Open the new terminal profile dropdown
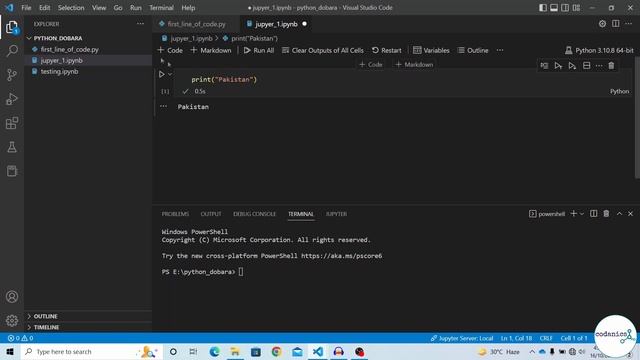The height and width of the screenshot is (360, 640). click(582, 214)
